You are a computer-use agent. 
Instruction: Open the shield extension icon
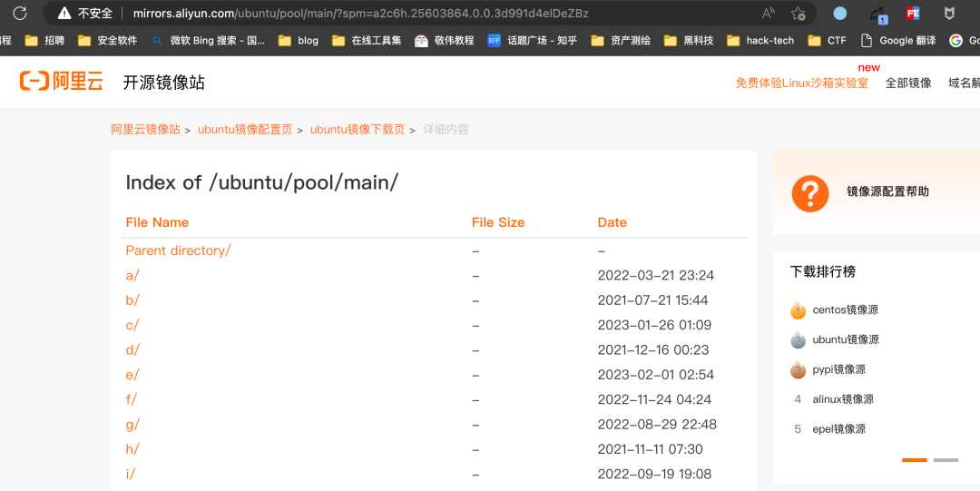(949, 13)
